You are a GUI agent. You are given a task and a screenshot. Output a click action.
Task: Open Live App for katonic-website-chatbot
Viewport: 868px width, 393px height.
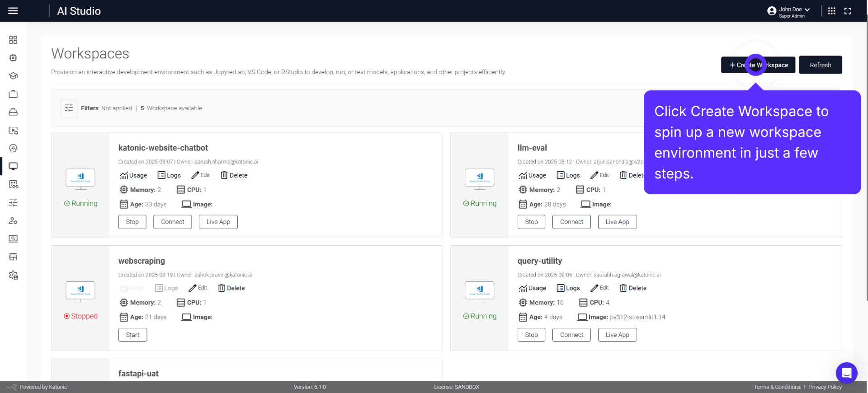218,222
